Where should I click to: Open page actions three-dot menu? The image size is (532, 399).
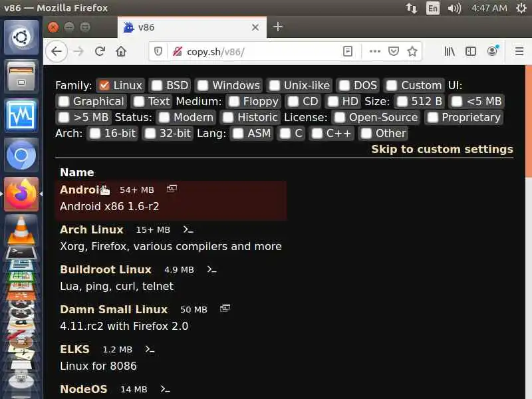375,52
